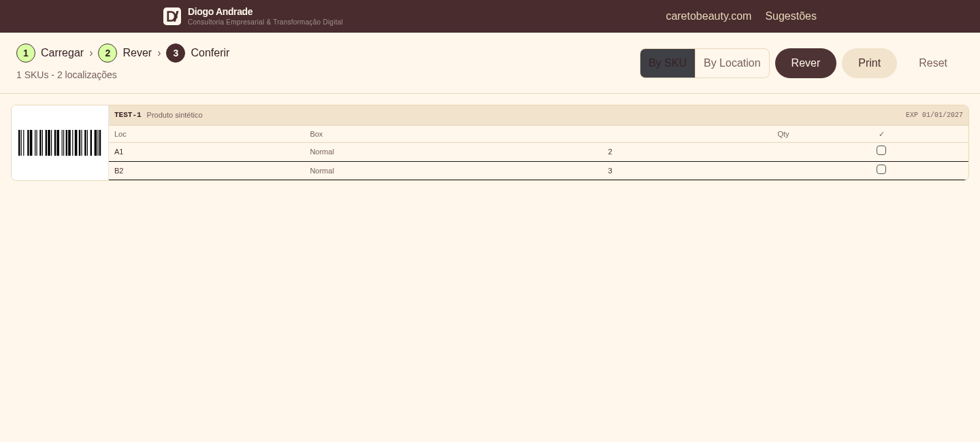Click the Consultoria Empresarial tagline
Image resolution: width=980 pixels, height=442 pixels.
click(265, 22)
